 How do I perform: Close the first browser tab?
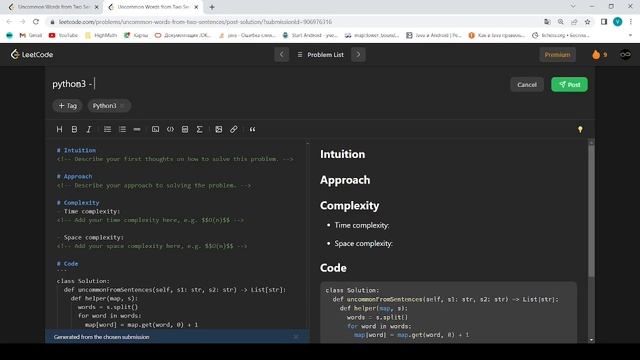(x=97, y=7)
